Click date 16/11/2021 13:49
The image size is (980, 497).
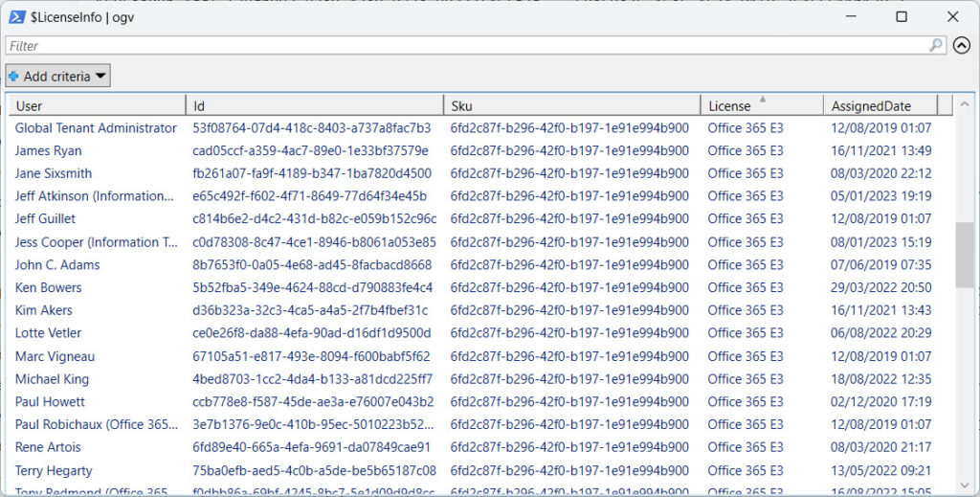[880, 150]
